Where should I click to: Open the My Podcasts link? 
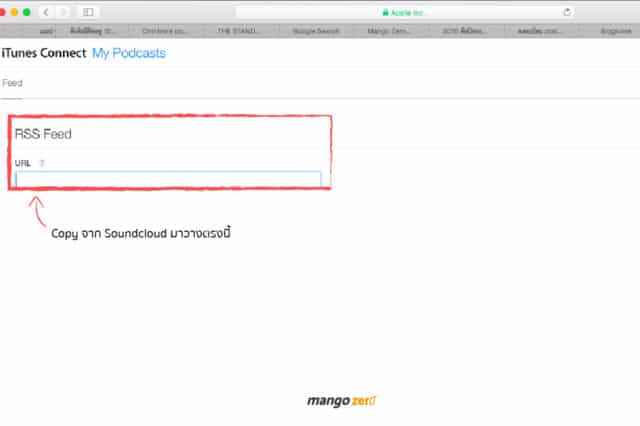coord(129,53)
